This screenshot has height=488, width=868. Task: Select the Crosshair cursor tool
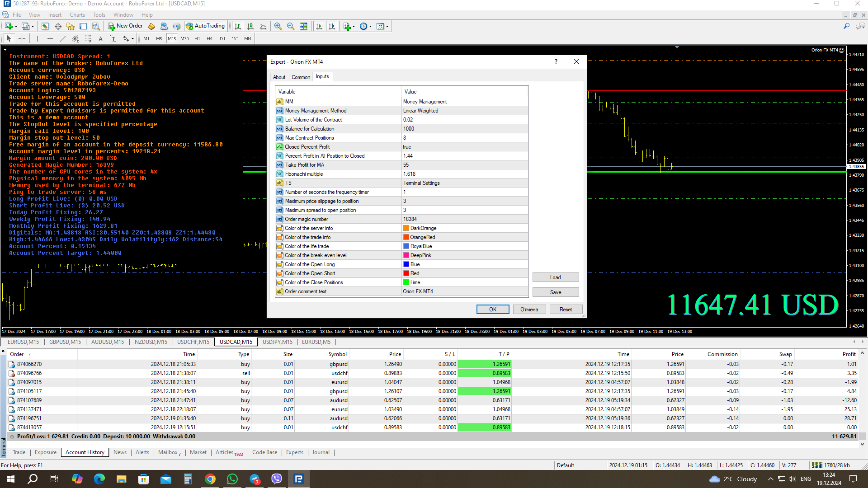tap(22, 38)
